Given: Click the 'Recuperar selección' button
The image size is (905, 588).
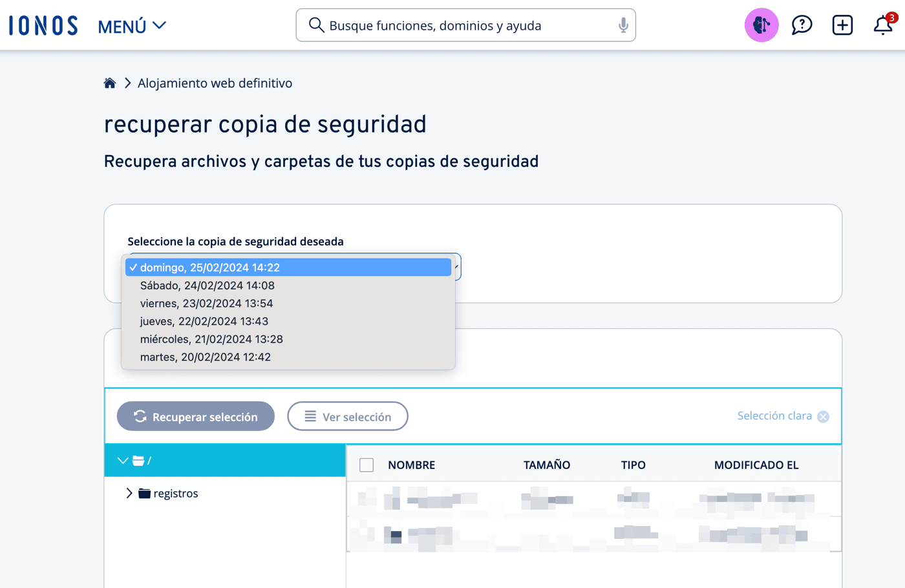Looking at the screenshot, I should tap(196, 417).
